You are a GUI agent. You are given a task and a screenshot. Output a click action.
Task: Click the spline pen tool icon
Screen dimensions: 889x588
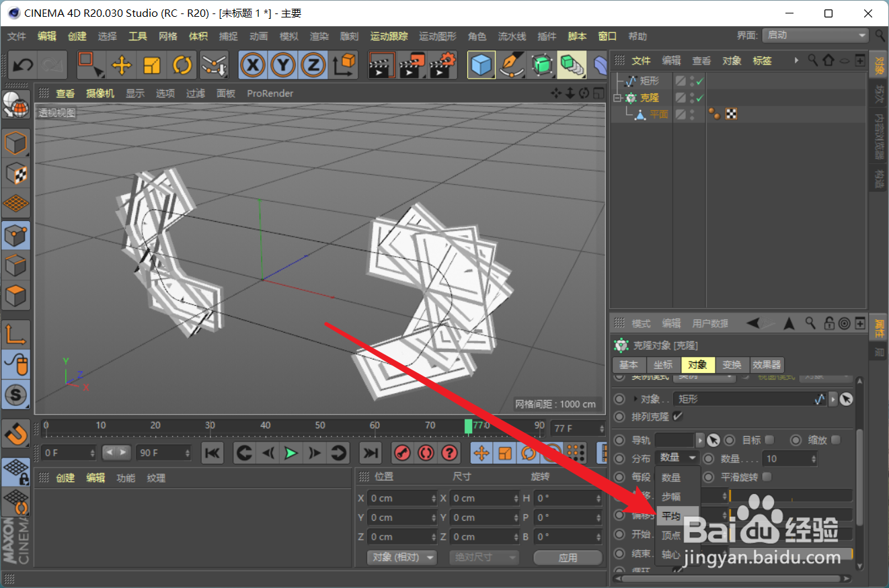click(x=511, y=65)
